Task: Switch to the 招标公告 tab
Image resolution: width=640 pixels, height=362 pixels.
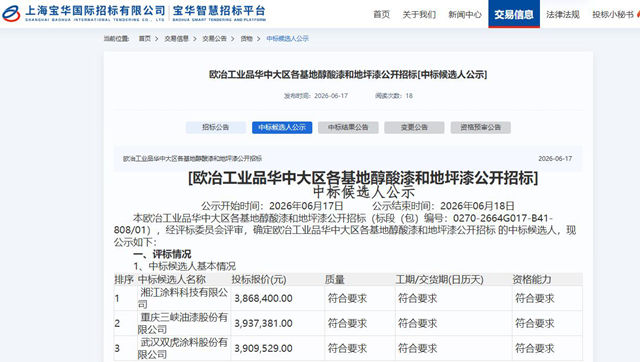Action: coord(216,127)
